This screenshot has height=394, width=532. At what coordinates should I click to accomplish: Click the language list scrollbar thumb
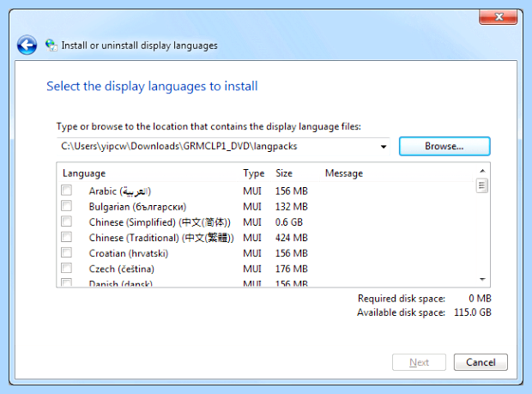pos(481,185)
